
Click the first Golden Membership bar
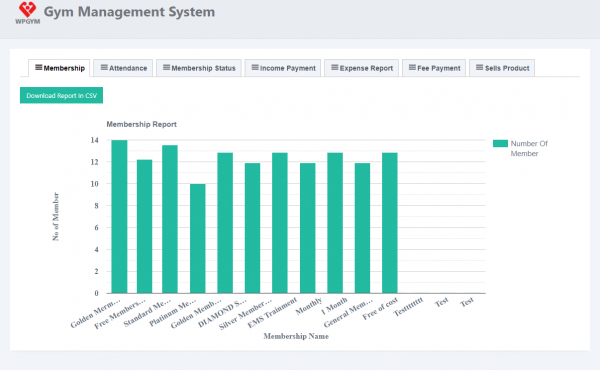(x=119, y=217)
